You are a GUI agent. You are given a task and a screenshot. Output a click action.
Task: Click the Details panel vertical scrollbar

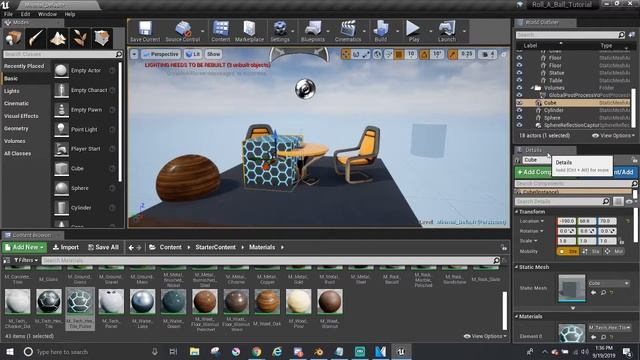(636, 225)
